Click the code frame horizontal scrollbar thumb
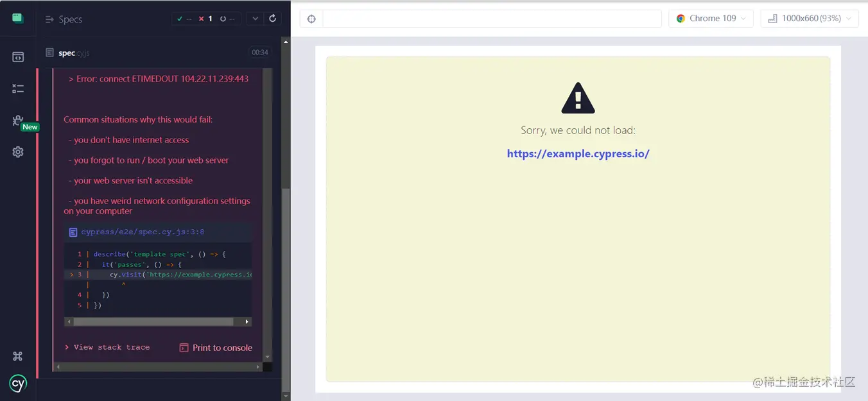This screenshot has height=401, width=868. click(x=153, y=321)
